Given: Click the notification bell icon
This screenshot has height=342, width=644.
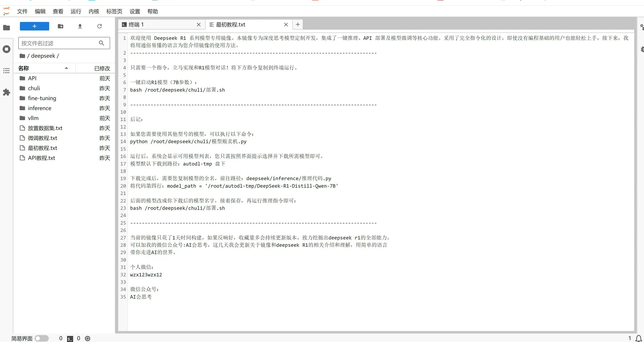Looking at the screenshot, I should click(639, 338).
